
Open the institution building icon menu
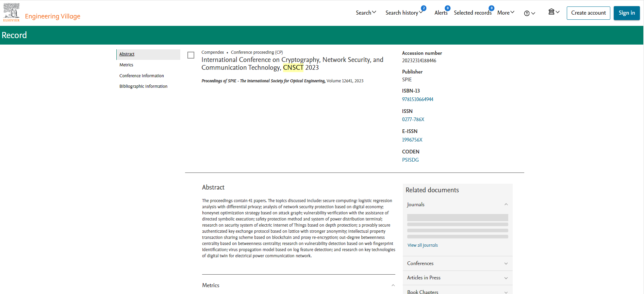(x=551, y=12)
